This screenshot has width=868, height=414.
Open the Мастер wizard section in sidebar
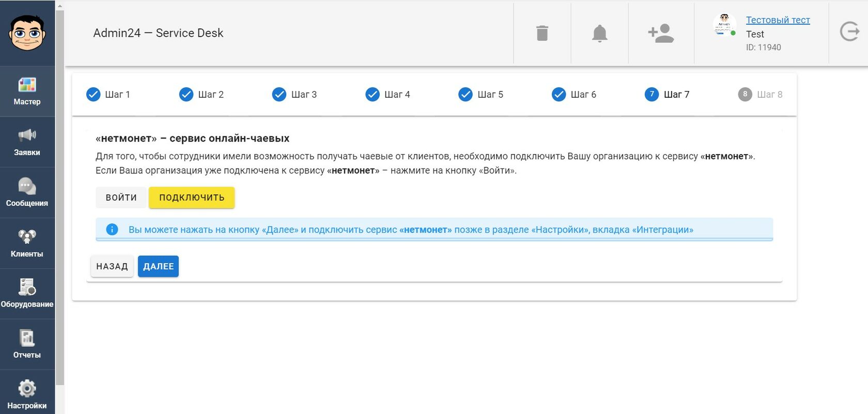[x=27, y=91]
